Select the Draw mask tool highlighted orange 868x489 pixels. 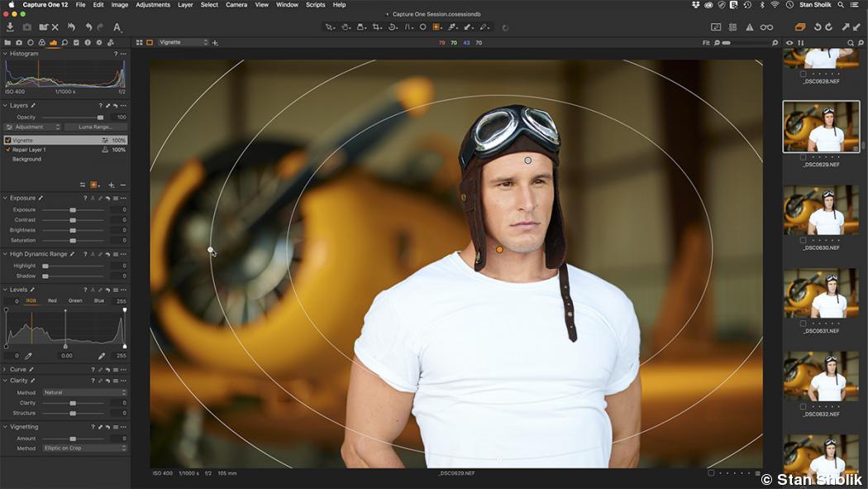pos(436,26)
